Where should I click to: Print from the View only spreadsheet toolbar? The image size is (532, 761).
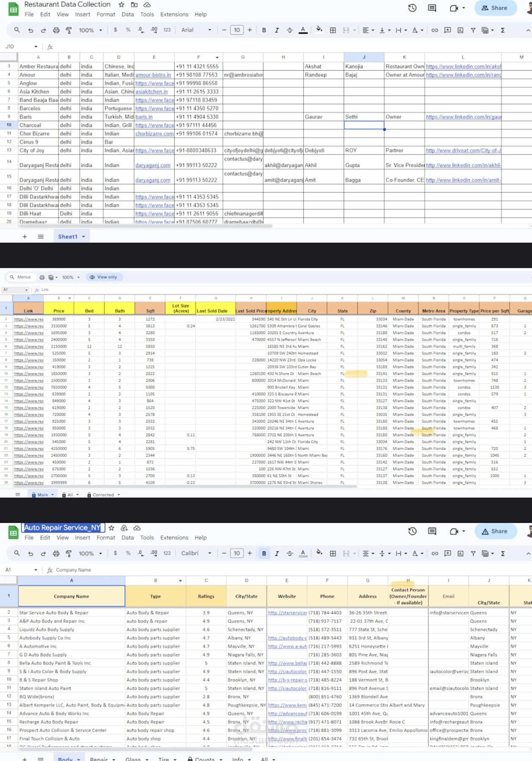pyautogui.click(x=42, y=277)
